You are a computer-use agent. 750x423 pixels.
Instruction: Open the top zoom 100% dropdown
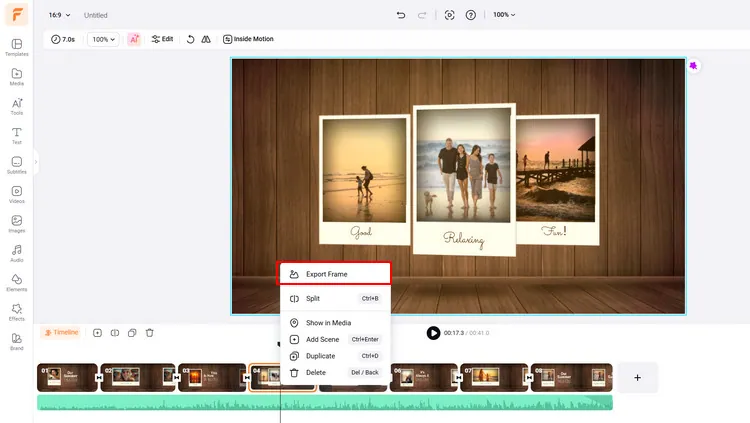[x=506, y=15]
